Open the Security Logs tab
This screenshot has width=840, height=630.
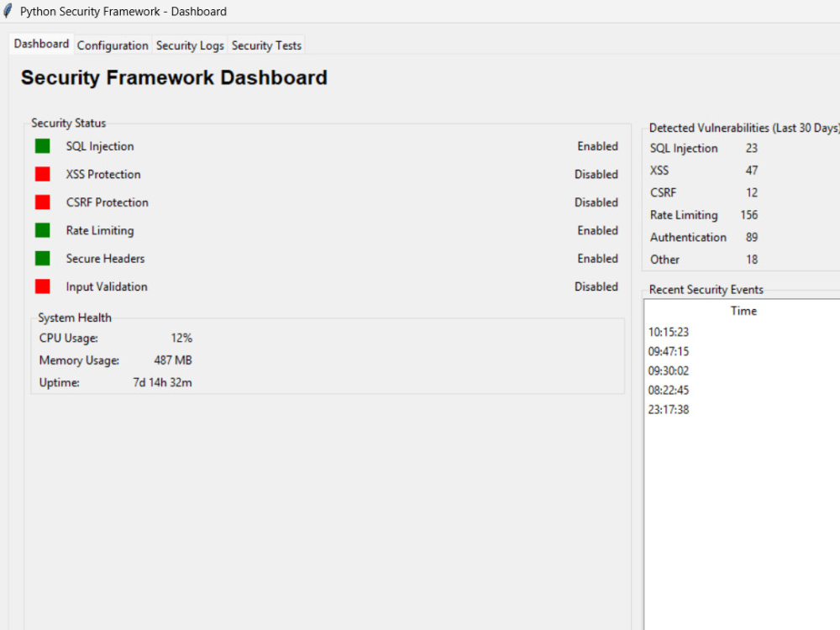click(190, 45)
